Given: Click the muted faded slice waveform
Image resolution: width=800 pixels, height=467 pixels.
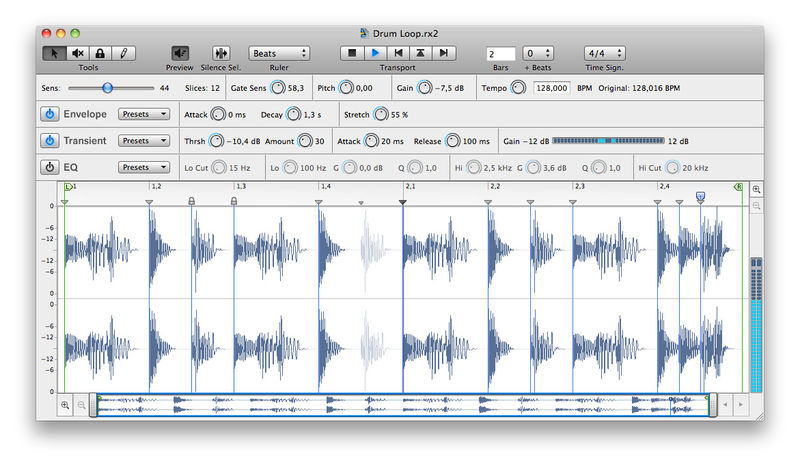Looking at the screenshot, I should (372, 249).
